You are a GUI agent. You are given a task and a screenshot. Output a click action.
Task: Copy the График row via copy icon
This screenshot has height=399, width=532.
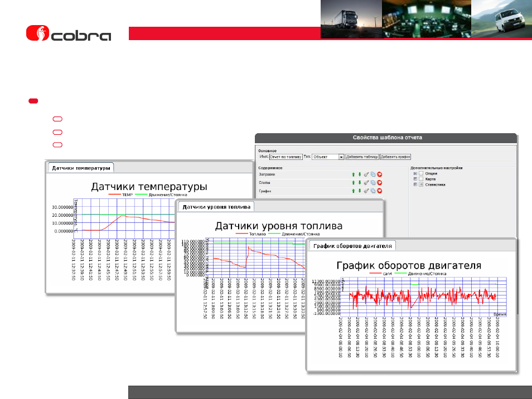pyautogui.click(x=373, y=191)
